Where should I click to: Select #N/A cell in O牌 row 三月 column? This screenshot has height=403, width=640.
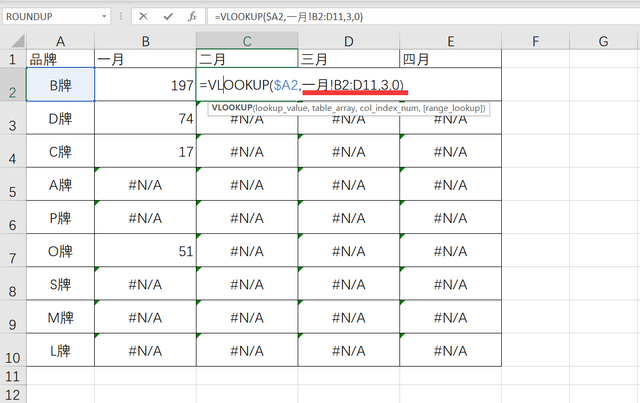pyautogui.click(x=349, y=251)
